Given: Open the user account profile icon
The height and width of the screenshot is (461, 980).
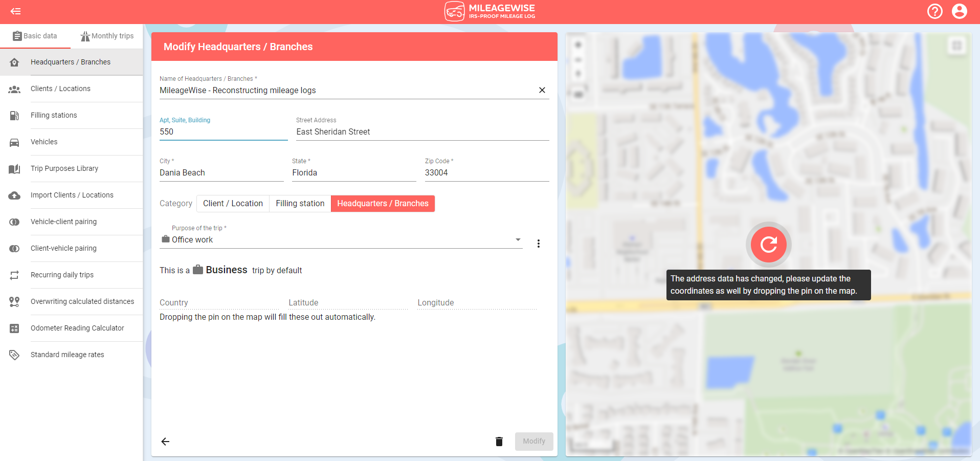Looking at the screenshot, I should tap(960, 11).
